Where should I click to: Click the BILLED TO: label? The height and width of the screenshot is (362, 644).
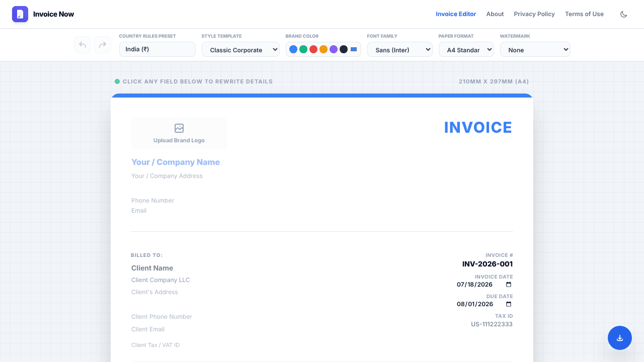(146, 255)
